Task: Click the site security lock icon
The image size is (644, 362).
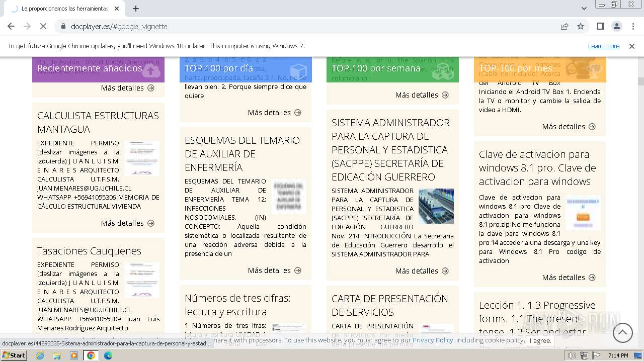Action: point(63,26)
